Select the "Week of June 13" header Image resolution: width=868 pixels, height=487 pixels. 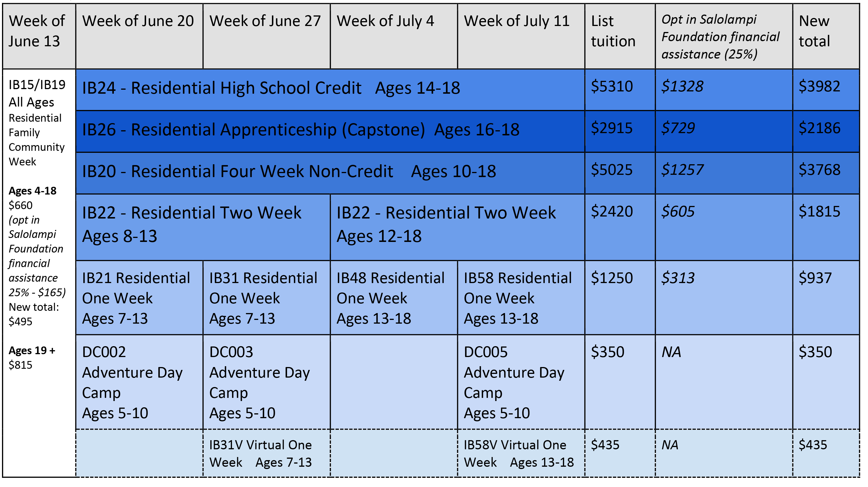(x=37, y=31)
